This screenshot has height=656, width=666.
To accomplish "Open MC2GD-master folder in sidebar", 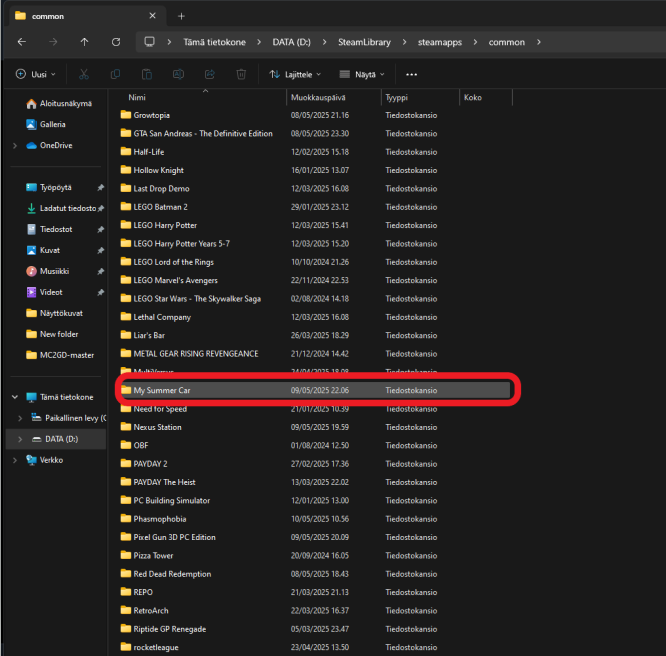I will click(x=60, y=355).
